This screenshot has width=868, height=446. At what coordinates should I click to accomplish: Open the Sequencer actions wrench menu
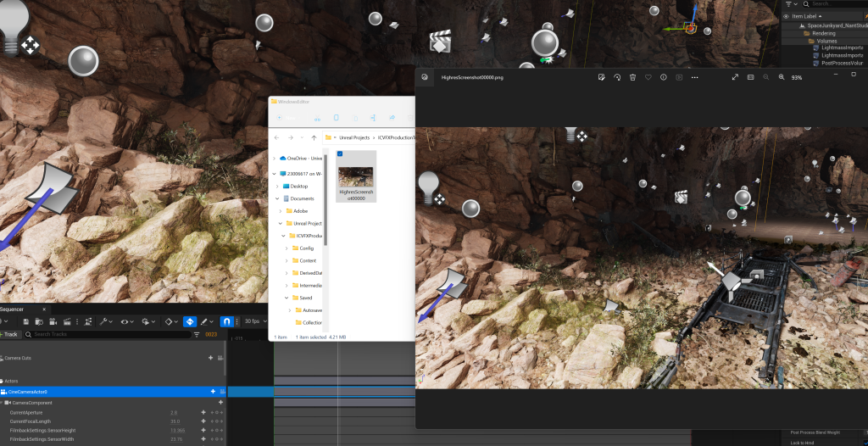click(x=106, y=322)
